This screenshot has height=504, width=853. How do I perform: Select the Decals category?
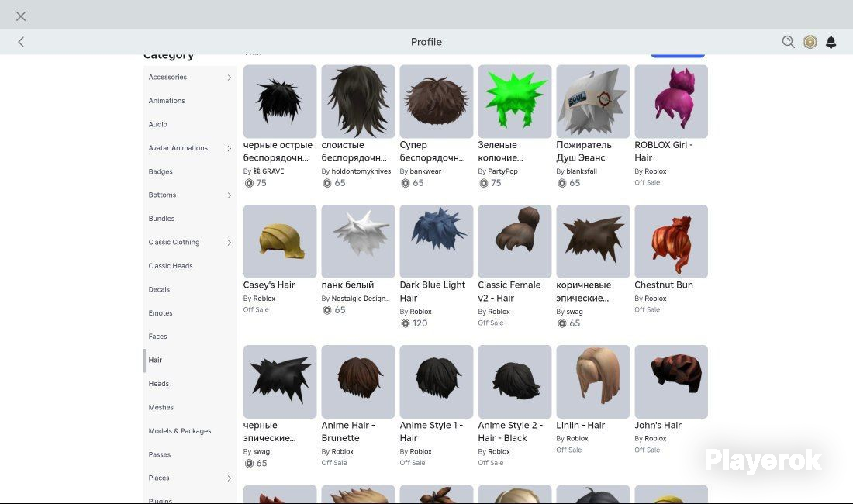[x=159, y=290]
